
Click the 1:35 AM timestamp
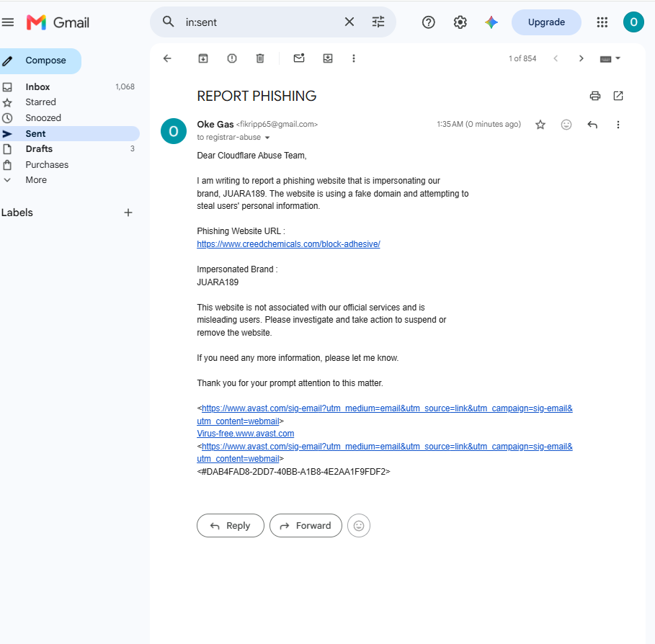tap(478, 124)
